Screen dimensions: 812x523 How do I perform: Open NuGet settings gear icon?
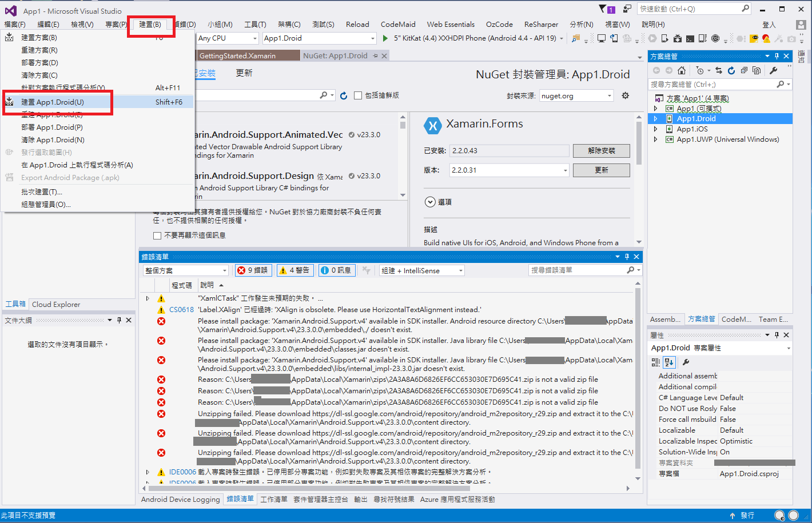[x=626, y=95]
